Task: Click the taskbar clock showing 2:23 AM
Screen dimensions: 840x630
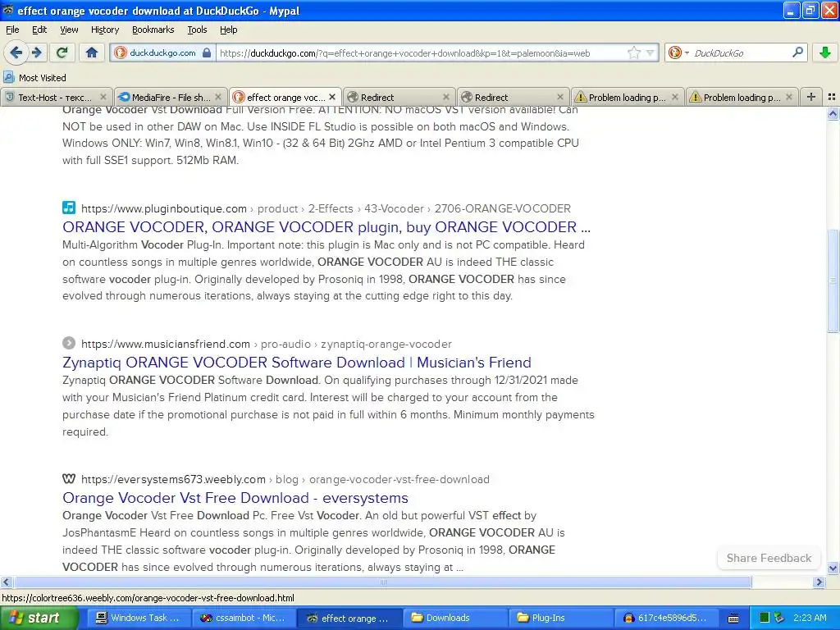Action: pos(810,618)
